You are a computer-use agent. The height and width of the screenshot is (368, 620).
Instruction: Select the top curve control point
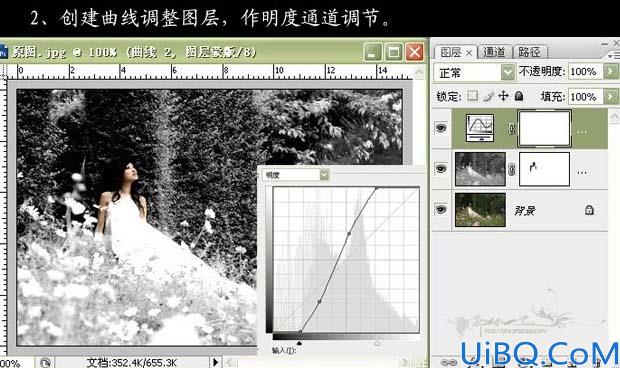coord(376,188)
